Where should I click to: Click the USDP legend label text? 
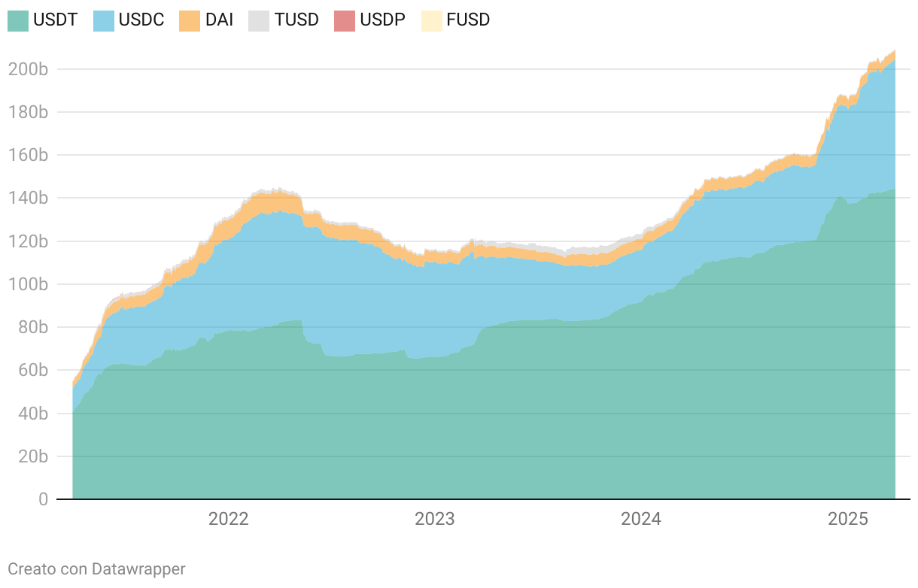[382, 20]
